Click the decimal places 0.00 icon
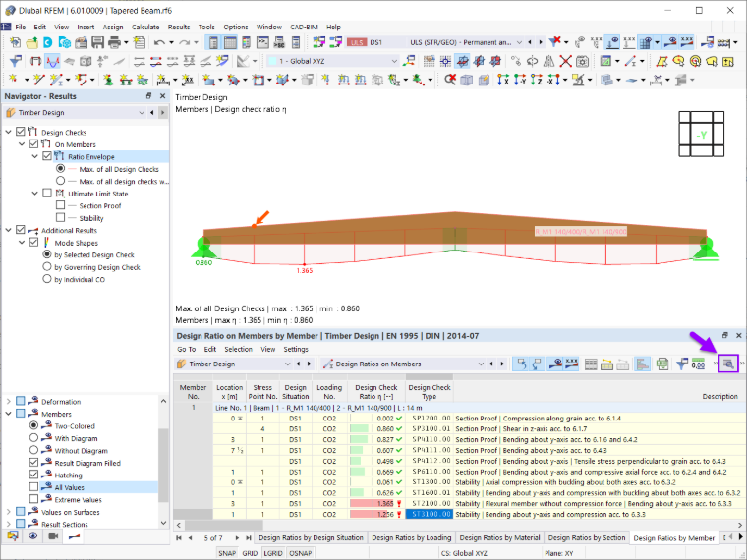The image size is (747, 560). (698, 364)
